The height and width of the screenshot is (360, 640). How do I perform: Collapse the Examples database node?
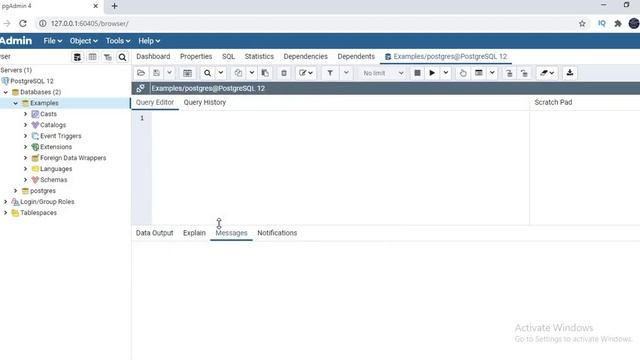pos(16,103)
